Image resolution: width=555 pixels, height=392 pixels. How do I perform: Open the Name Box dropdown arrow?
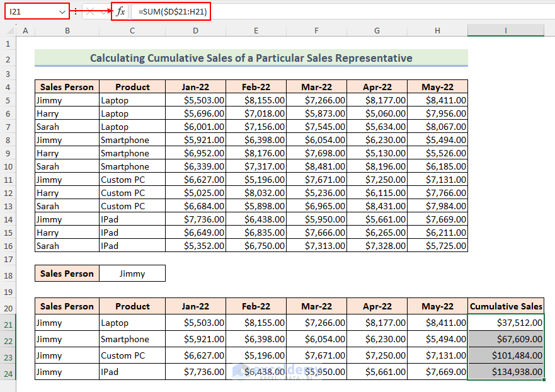point(62,12)
